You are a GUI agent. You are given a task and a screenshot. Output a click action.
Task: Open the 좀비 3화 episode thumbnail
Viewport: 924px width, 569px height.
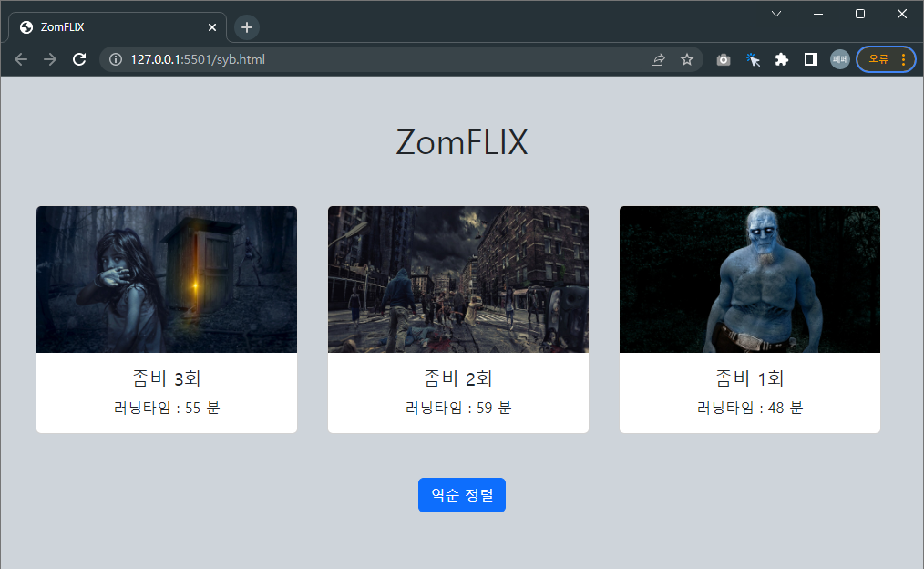166,279
